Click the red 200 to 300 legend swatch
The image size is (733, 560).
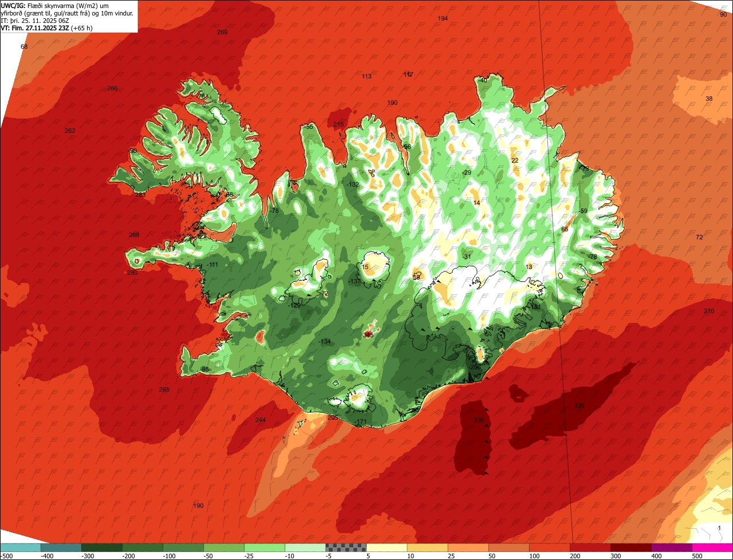coord(590,547)
